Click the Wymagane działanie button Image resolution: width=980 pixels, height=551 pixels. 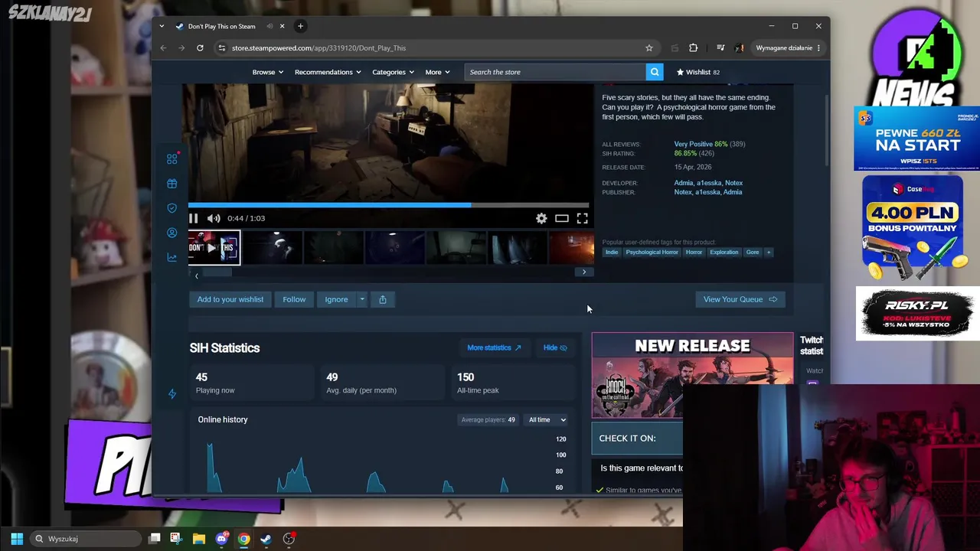pos(788,48)
